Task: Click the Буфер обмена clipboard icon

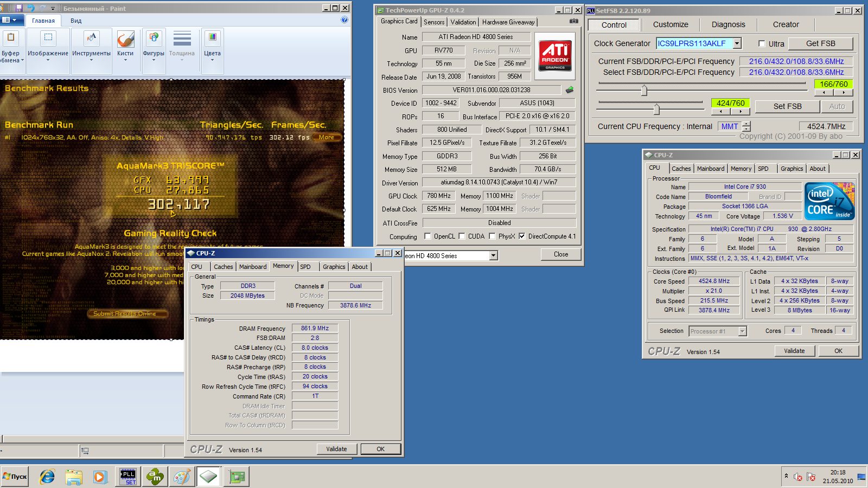Action: coord(10,38)
